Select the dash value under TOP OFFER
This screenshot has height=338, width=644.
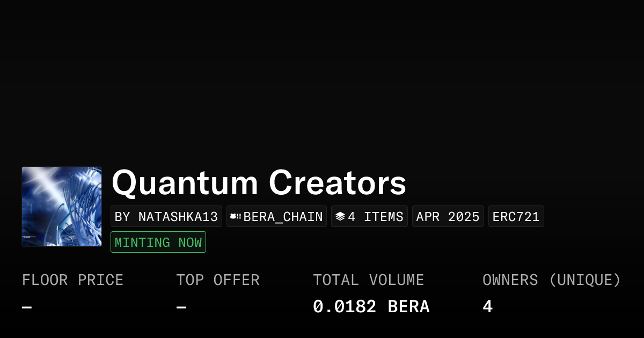pyautogui.click(x=181, y=307)
